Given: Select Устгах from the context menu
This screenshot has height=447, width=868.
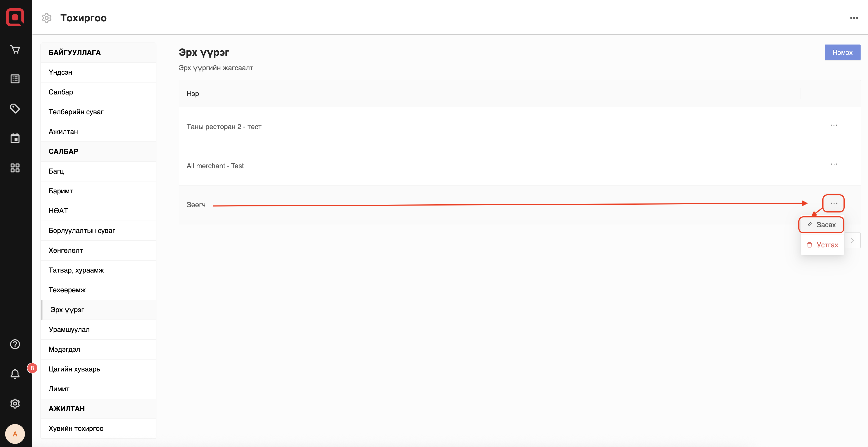Looking at the screenshot, I should (822, 245).
